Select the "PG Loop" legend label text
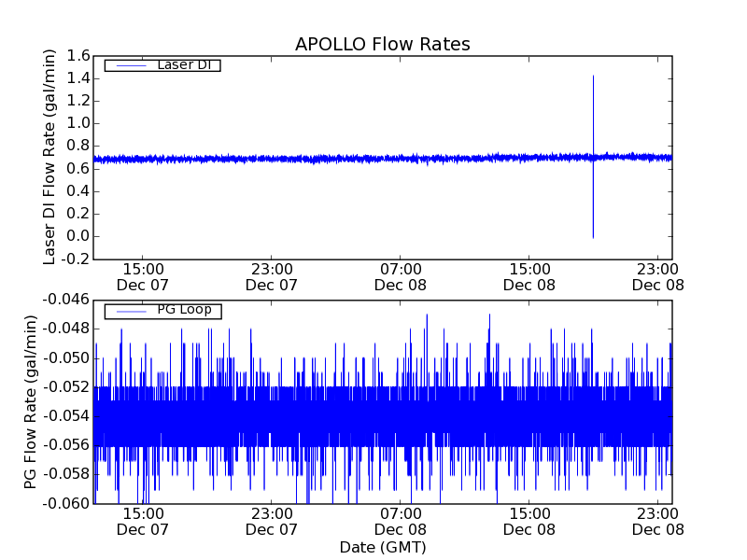747x560 pixels. pyautogui.click(x=183, y=310)
